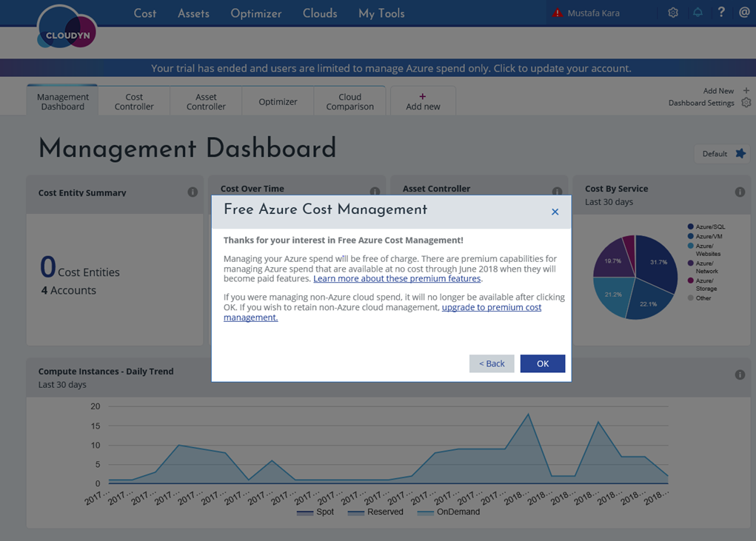Open Dashboard Settings gear icon
Screen dimensions: 756x541
pyautogui.click(x=746, y=103)
